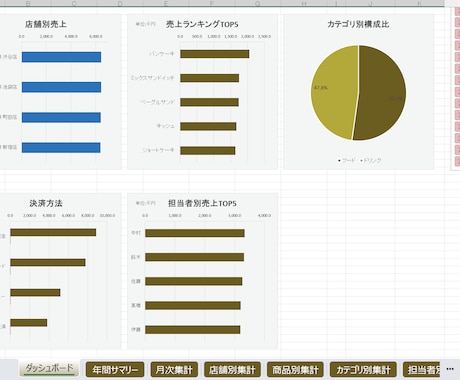Click the ベーグルサンド bar in the ranking chart
The height and width of the screenshot is (380, 460).
tap(209, 102)
